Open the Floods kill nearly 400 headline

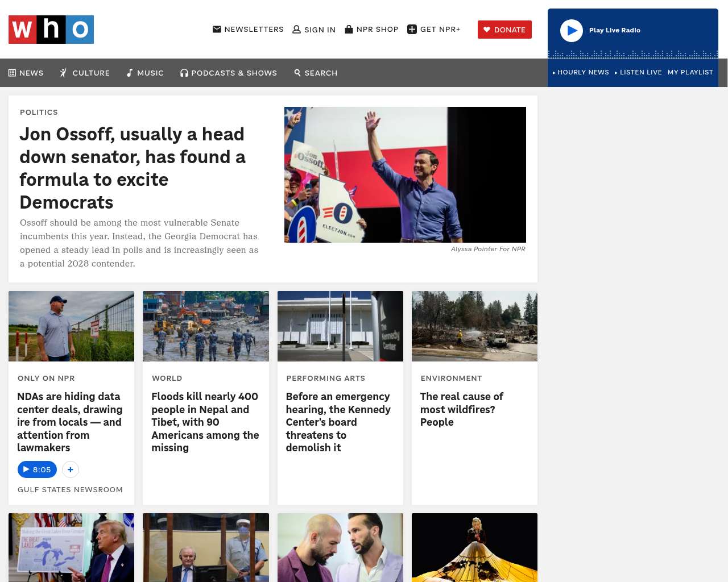[x=205, y=422]
